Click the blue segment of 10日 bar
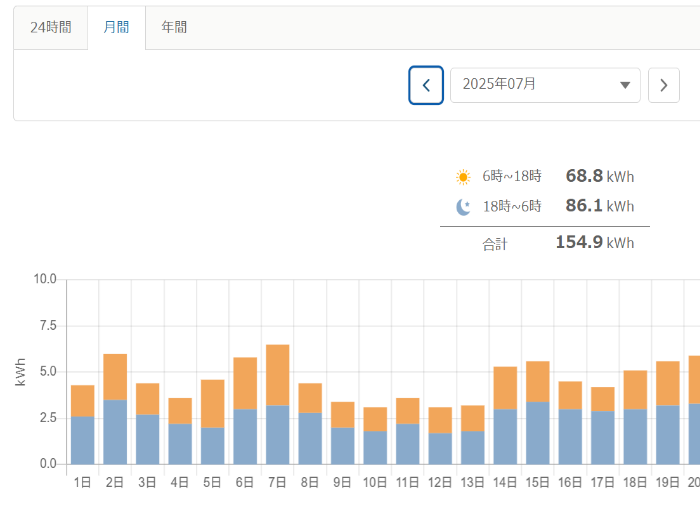Viewport: 700px width, 506px height. click(x=375, y=447)
